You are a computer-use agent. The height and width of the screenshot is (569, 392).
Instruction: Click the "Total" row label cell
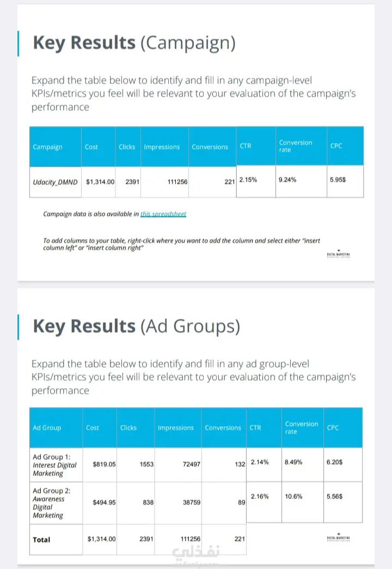41,540
